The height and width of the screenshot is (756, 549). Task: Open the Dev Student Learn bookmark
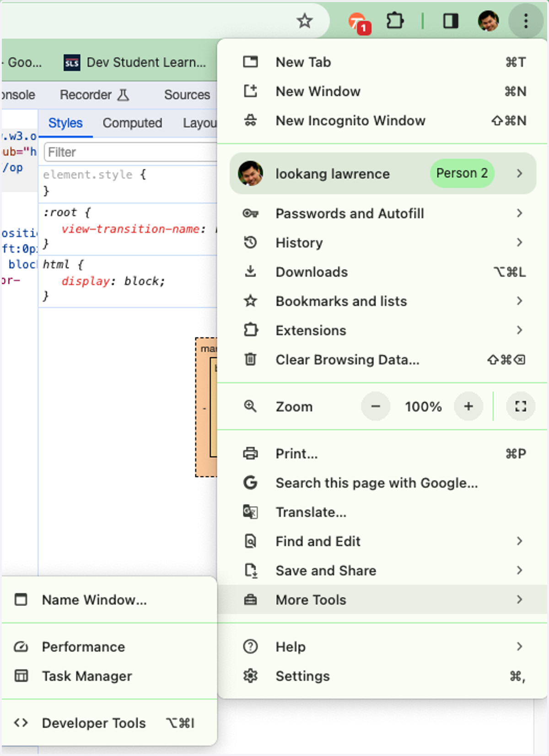[x=135, y=62]
